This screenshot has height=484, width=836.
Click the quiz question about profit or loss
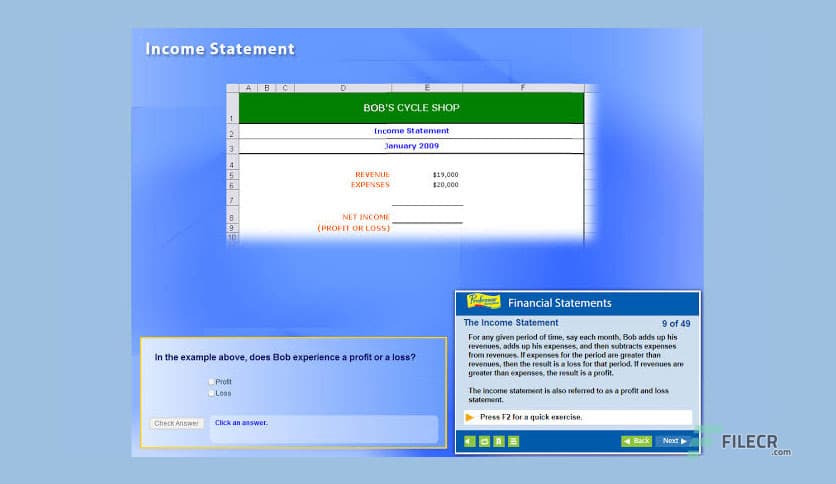click(285, 357)
